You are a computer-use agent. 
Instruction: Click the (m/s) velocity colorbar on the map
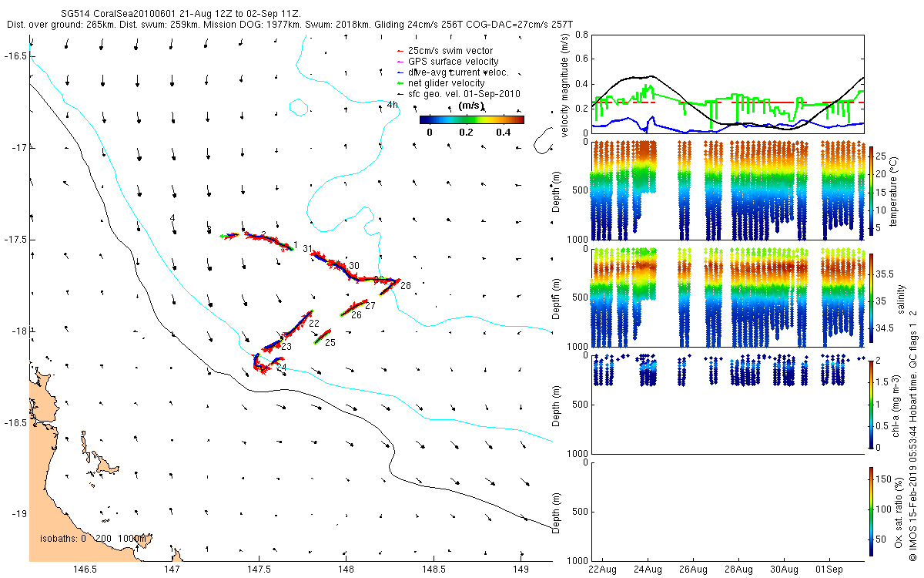point(471,119)
